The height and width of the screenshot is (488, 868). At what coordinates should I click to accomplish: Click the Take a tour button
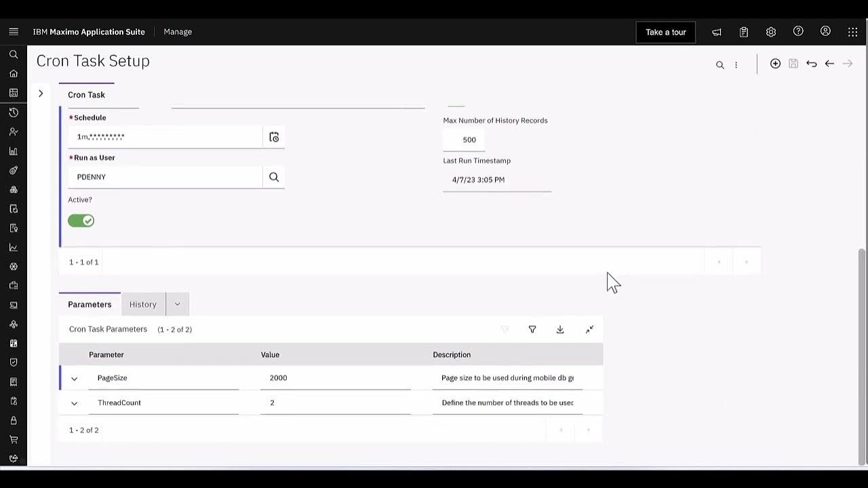tap(665, 32)
